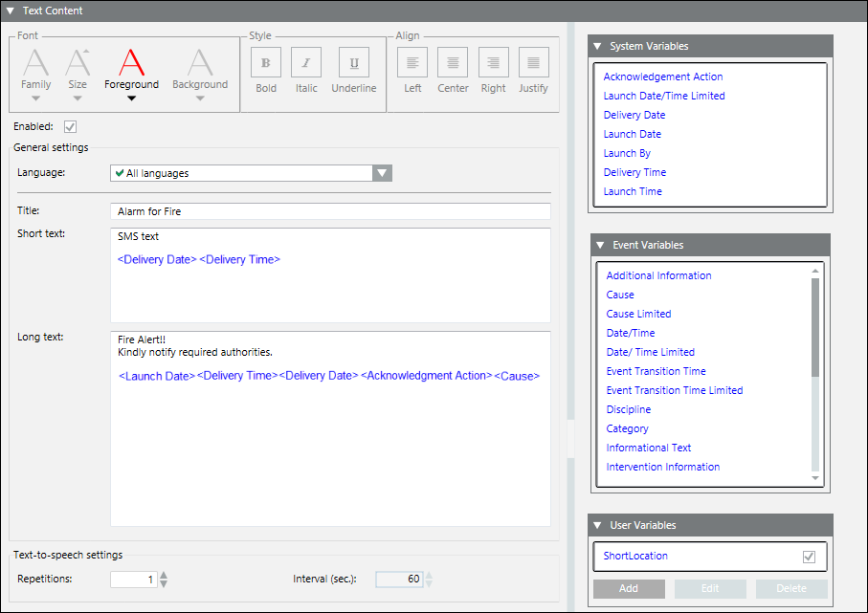Increase the Repetitions value with up arrow
Image resolution: width=868 pixels, height=613 pixels.
[x=164, y=575]
